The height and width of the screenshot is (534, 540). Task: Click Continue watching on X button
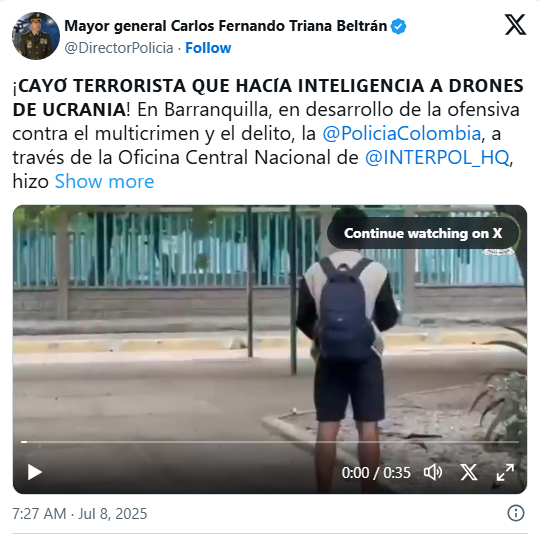423,233
